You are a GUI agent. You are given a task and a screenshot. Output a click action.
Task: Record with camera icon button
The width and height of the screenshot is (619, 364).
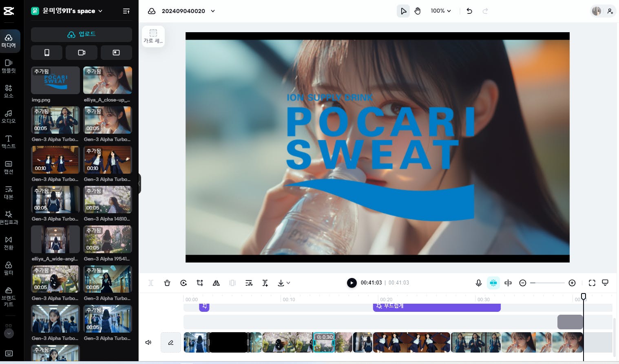pyautogui.click(x=82, y=53)
